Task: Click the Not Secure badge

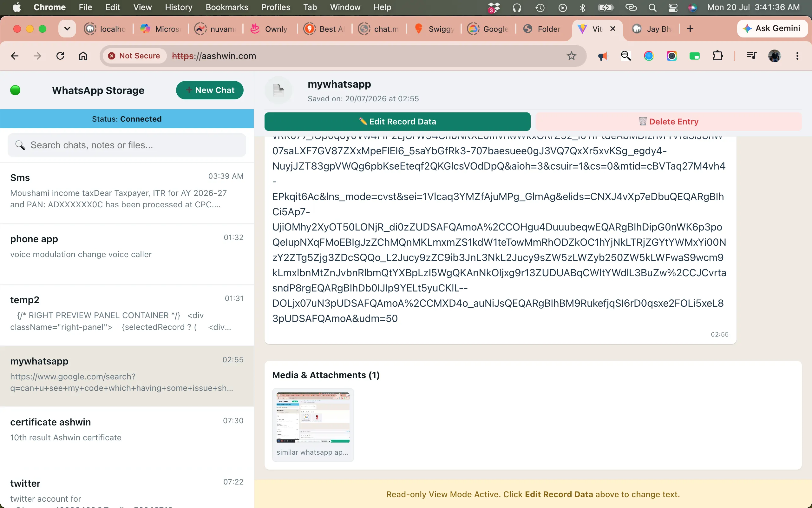Action: (134, 56)
